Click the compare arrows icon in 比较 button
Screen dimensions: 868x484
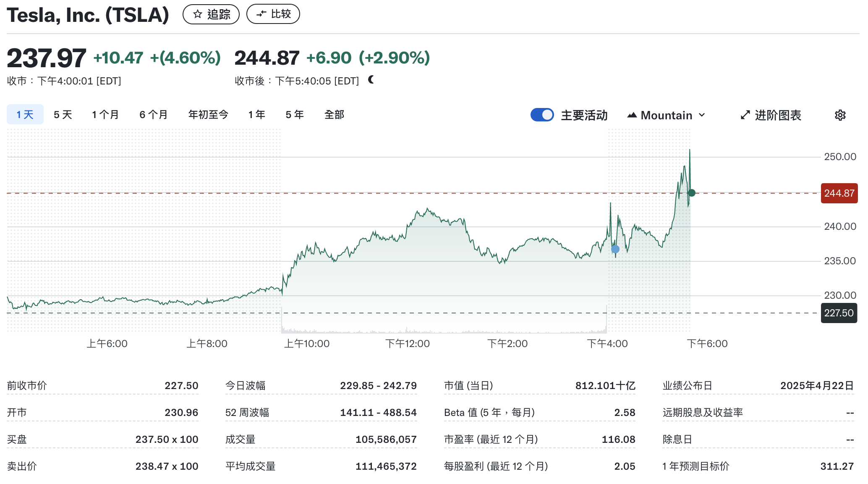point(261,14)
